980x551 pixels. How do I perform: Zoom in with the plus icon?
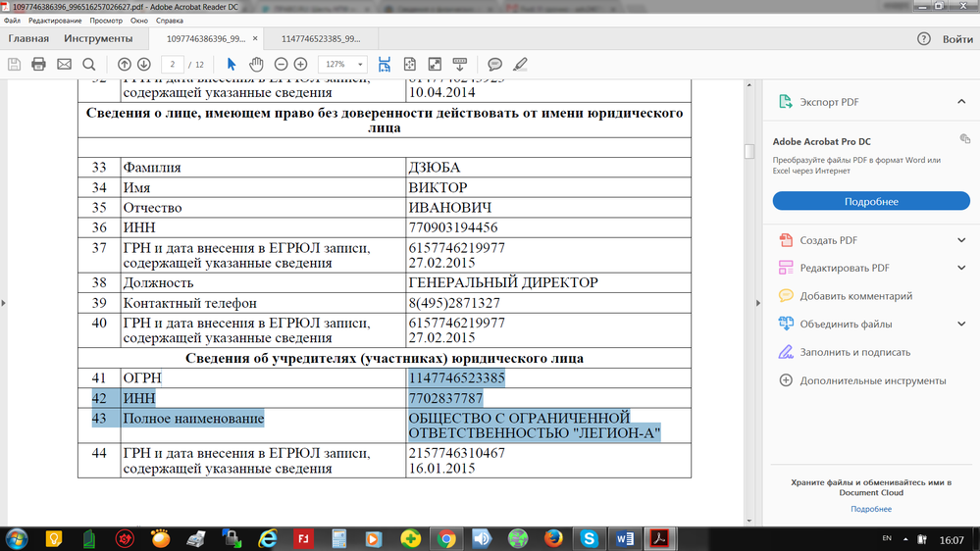pyautogui.click(x=301, y=65)
